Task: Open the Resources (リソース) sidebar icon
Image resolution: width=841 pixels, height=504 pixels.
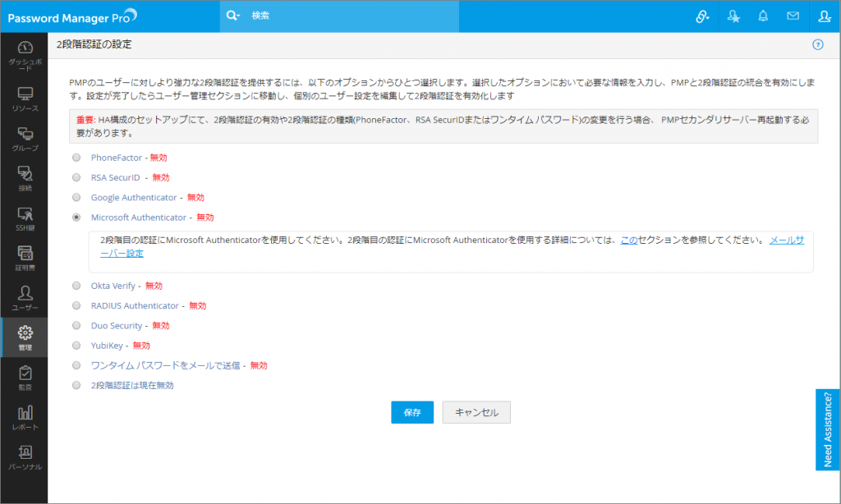Action: click(24, 99)
